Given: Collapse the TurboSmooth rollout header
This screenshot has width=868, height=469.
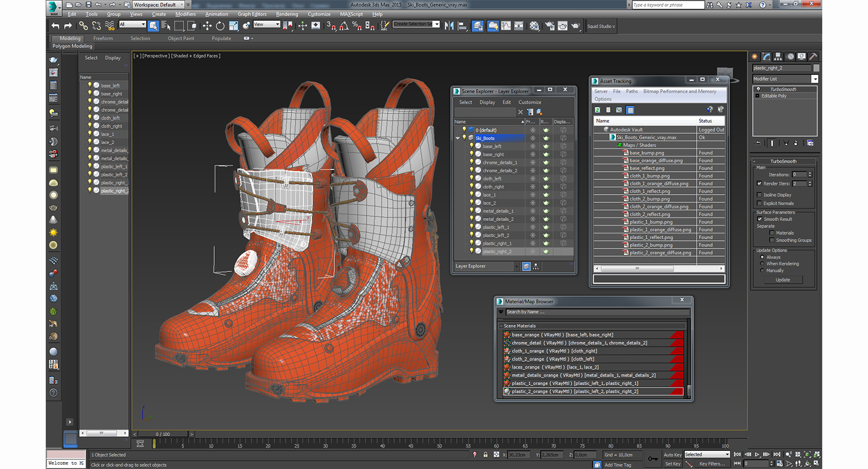Looking at the screenshot, I should click(783, 161).
